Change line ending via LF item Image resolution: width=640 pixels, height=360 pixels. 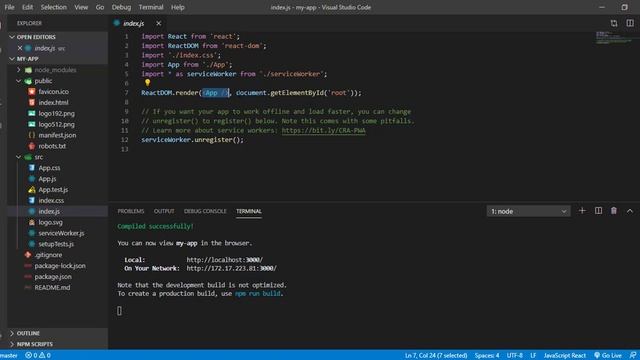tap(533, 355)
